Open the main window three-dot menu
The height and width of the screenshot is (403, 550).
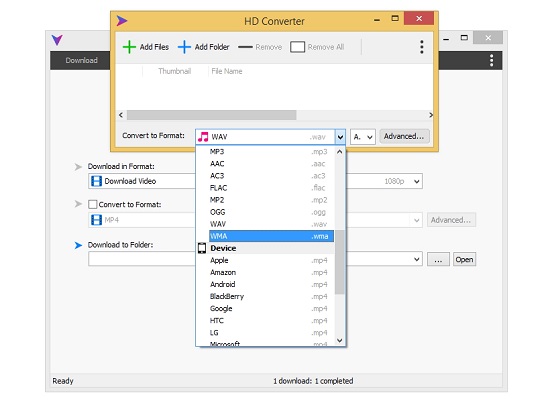tap(491, 60)
